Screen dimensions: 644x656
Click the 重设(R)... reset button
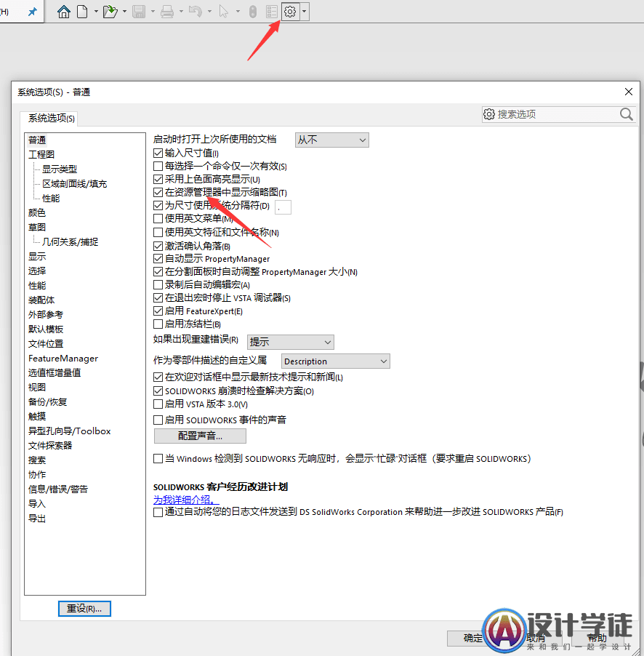pyautogui.click(x=84, y=608)
